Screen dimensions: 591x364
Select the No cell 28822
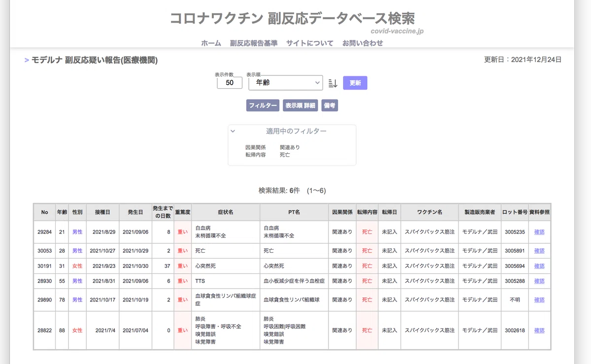coord(45,331)
